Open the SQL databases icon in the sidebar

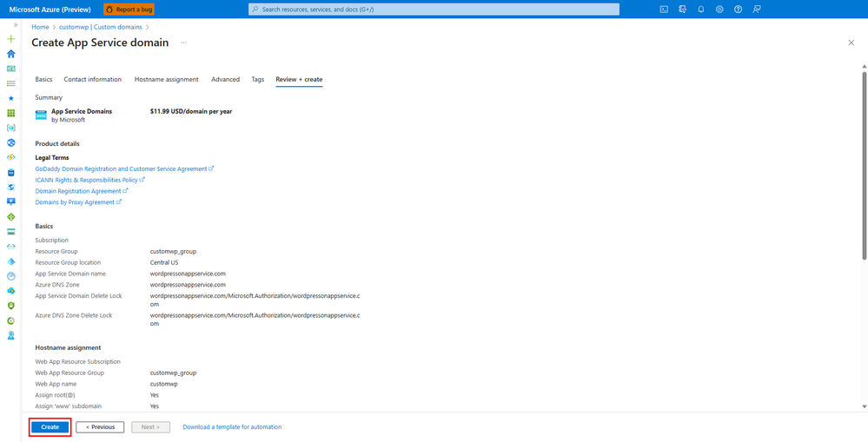point(10,172)
